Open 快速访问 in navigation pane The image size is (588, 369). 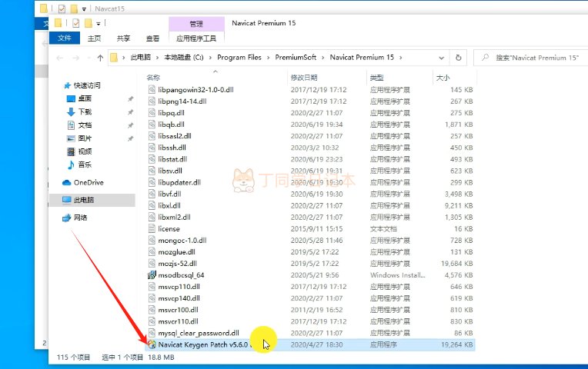(87, 85)
